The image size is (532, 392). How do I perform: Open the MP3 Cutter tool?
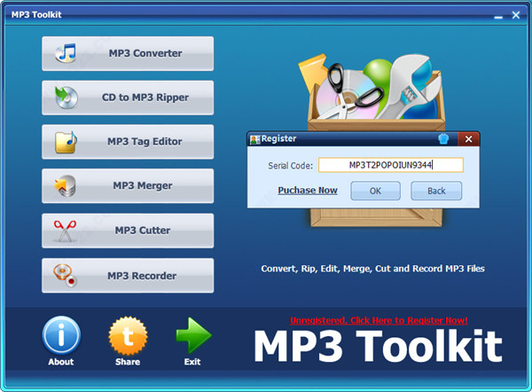(128, 231)
